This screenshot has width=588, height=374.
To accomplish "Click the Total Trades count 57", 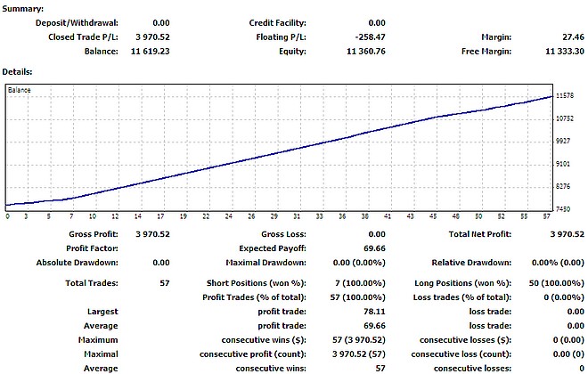I will tap(165, 283).
